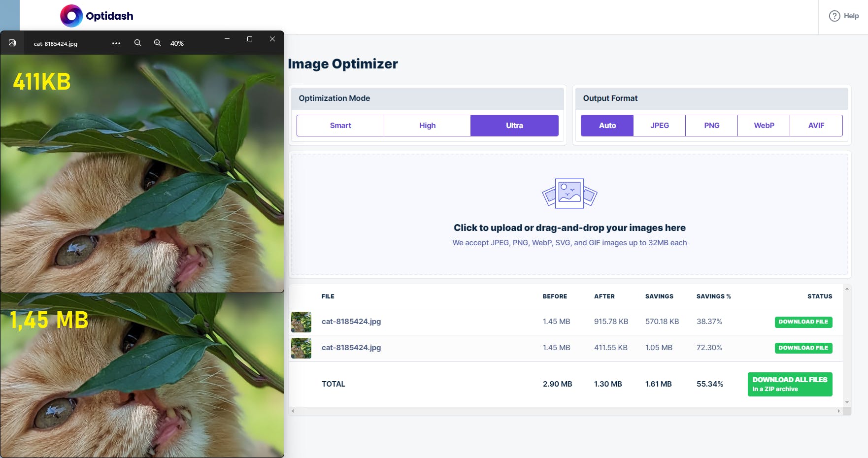Viewport: 868px width, 458px height.
Task: Click the FILE column header
Action: click(x=328, y=296)
